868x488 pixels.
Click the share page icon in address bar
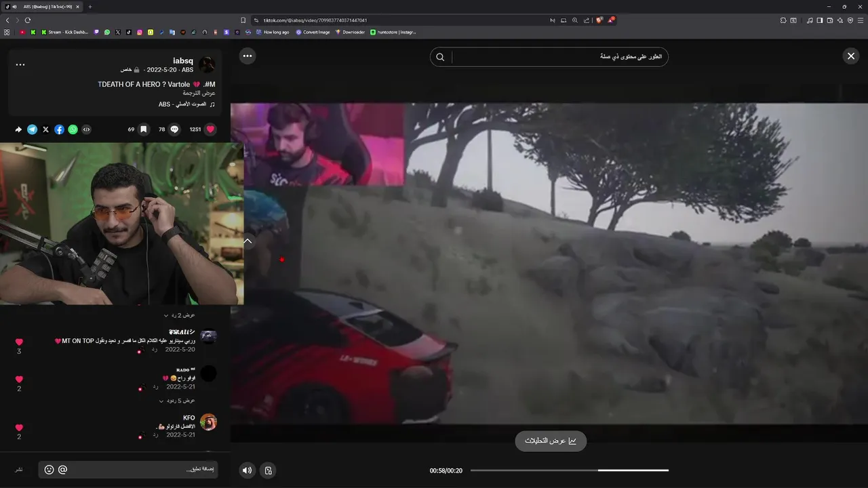[x=587, y=20]
